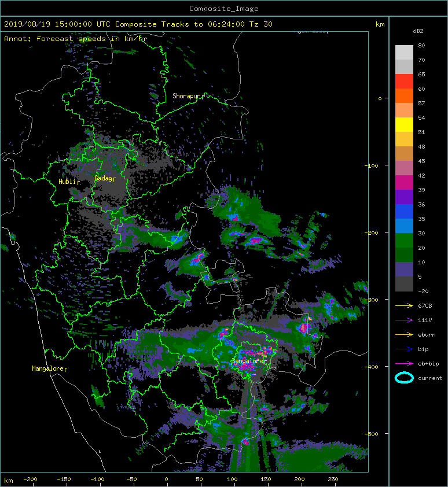Click the km label at bottom left
The image size is (448, 487).
coord(9,481)
